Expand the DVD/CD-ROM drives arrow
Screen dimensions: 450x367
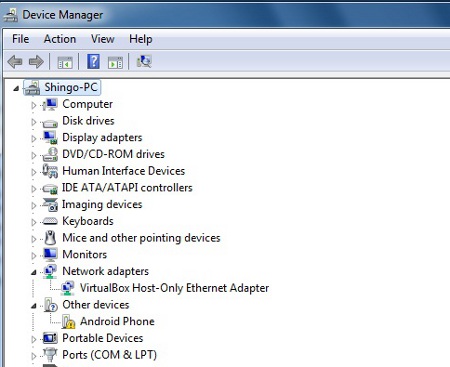(34, 155)
